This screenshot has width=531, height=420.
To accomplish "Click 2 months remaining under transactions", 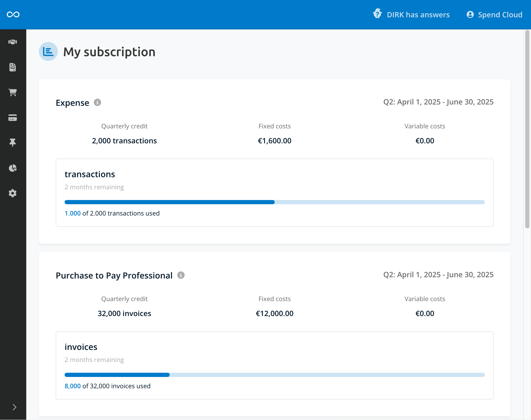I will [94, 187].
